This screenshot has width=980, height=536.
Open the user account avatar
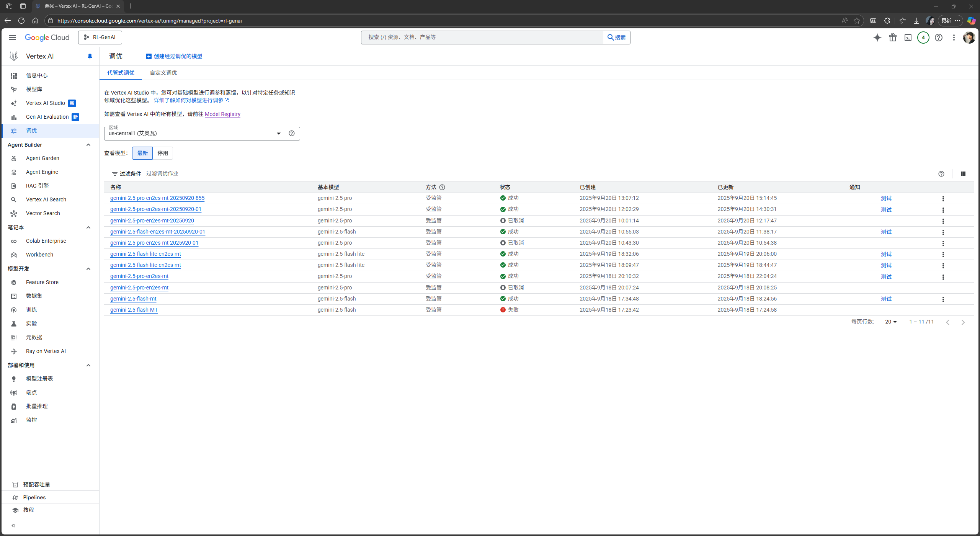coord(969,38)
